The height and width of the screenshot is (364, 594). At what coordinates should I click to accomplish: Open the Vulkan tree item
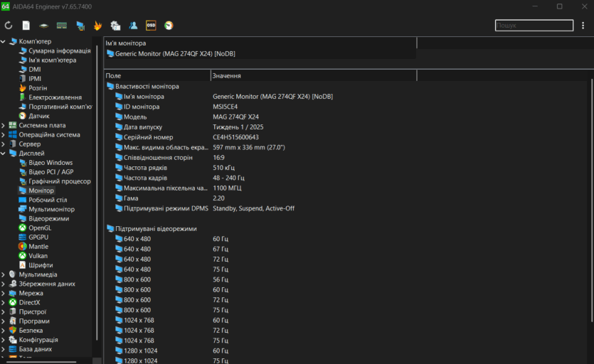(x=38, y=256)
